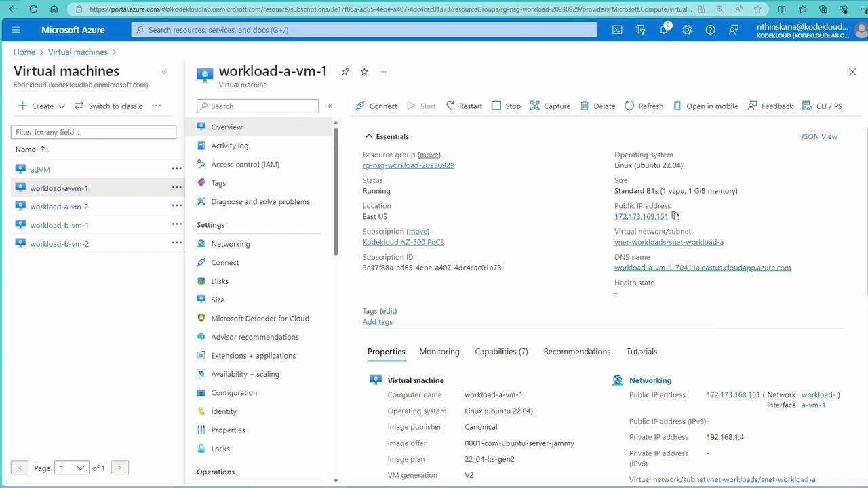
Task: Click Open in mobile
Action: 705,106
